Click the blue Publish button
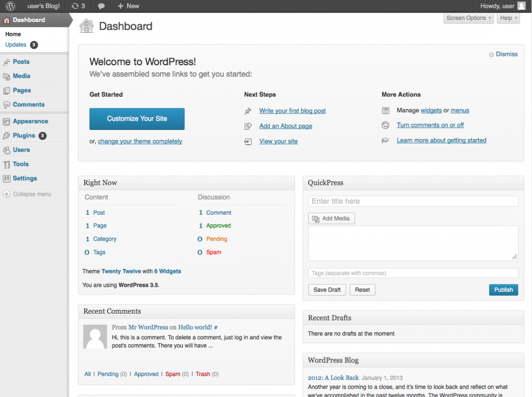 [x=504, y=290]
